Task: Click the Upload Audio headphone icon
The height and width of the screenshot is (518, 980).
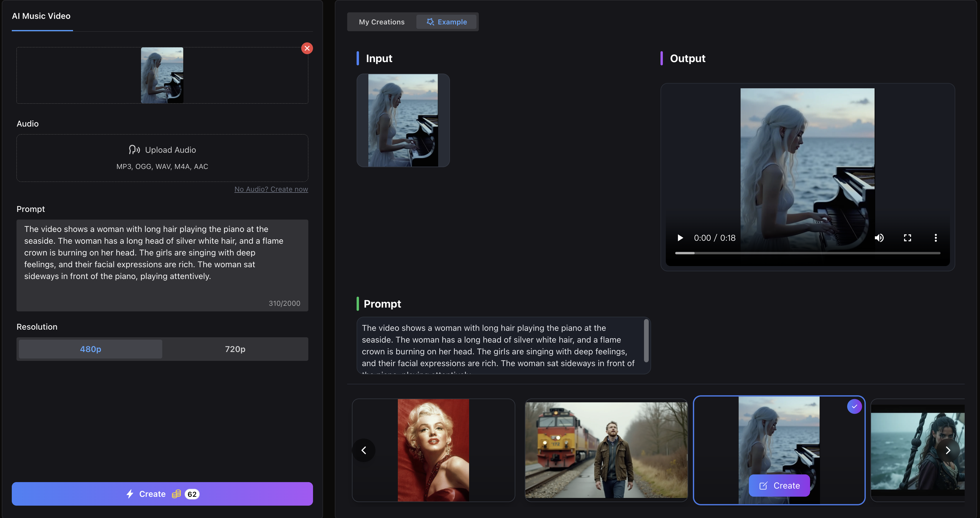Action: coord(134,150)
